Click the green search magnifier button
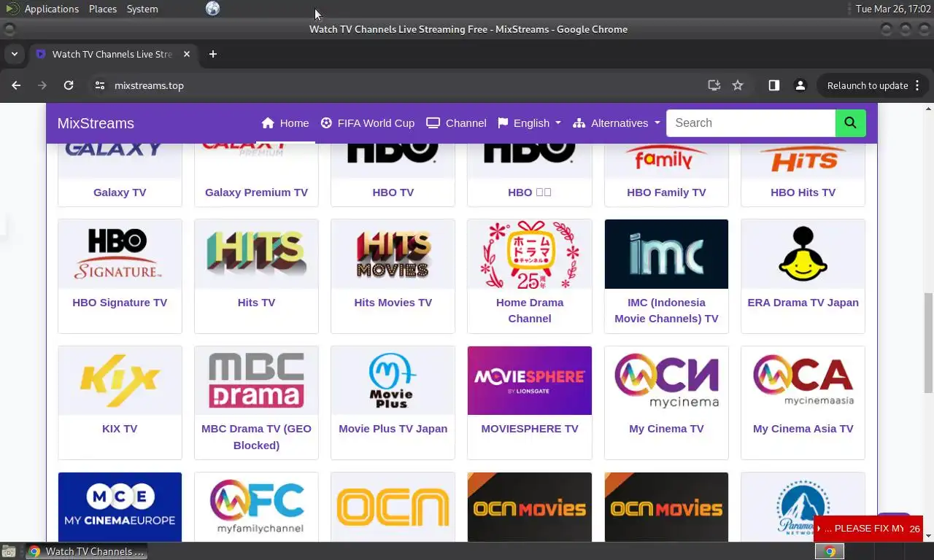The height and width of the screenshot is (560, 934). (850, 123)
